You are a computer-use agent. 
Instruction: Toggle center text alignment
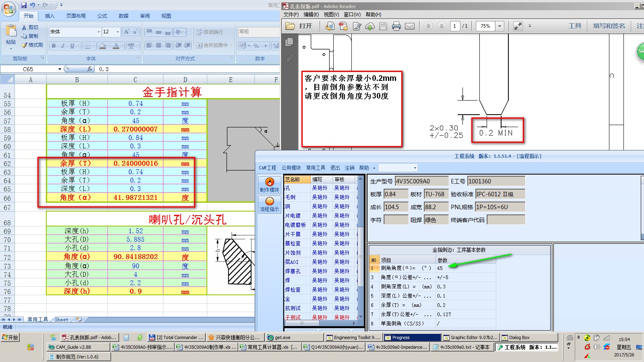tap(159, 45)
